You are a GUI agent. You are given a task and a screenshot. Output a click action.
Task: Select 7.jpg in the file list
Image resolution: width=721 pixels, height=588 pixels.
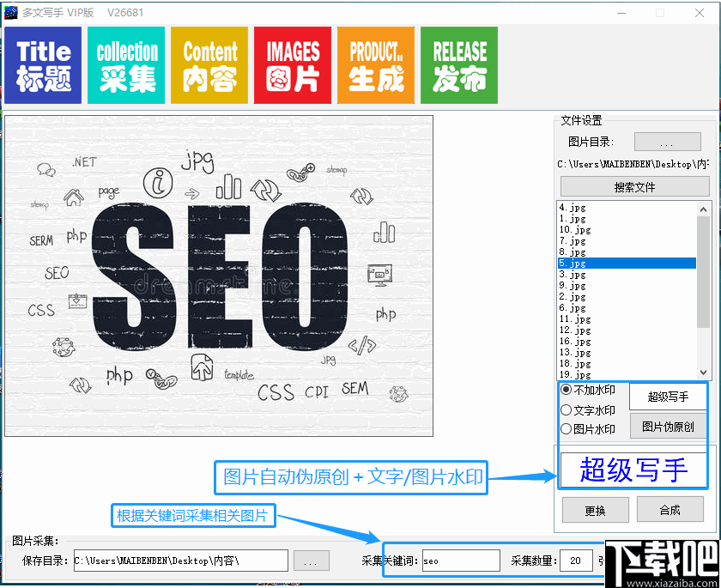click(x=627, y=241)
